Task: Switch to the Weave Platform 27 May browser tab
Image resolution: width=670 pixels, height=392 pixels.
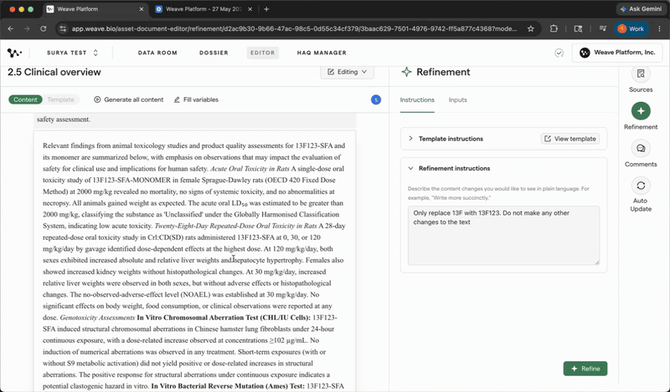Action: pos(204,9)
